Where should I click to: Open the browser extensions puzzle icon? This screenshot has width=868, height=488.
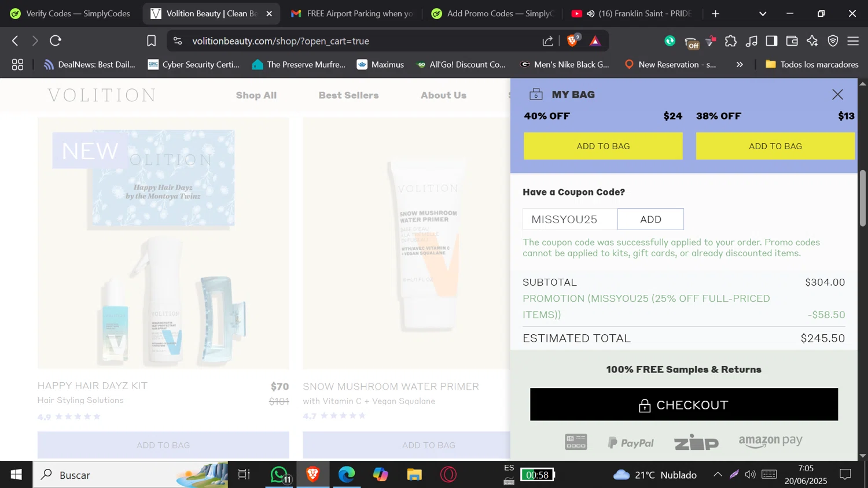731,41
